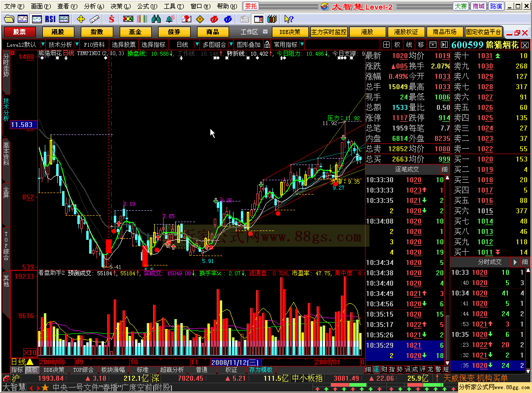Click the 线 line tool button
Screen dimensions: 532x393
coord(409,44)
